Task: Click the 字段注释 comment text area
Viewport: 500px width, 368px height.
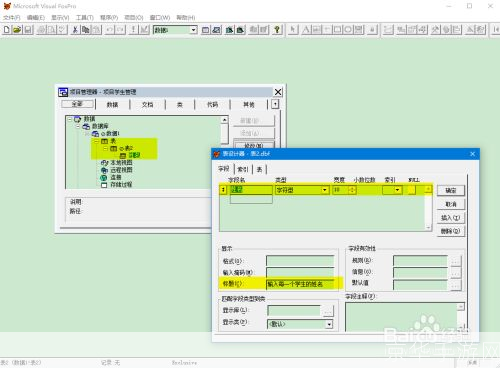Action: [x=402, y=317]
